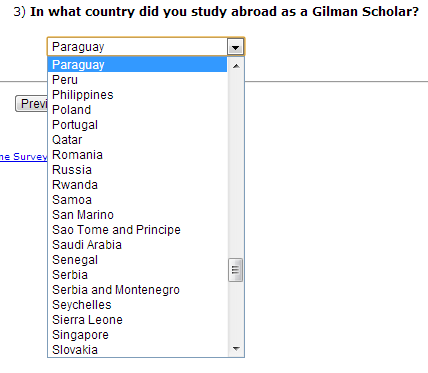Click the list scrollbar up arrow
This screenshot has height=373, width=428.
(x=236, y=66)
